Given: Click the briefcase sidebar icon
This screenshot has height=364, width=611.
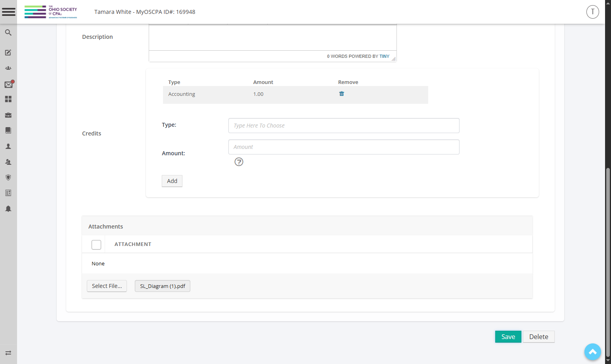Looking at the screenshot, I should [x=8, y=115].
